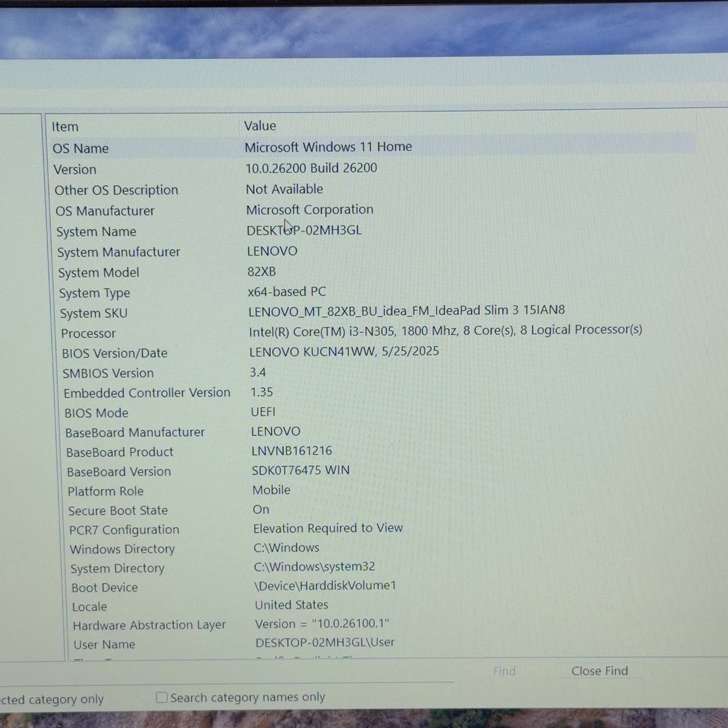Viewport: 728px width, 728px height.
Task: Check 'Search category names only' checkbox
Action: pyautogui.click(x=161, y=697)
